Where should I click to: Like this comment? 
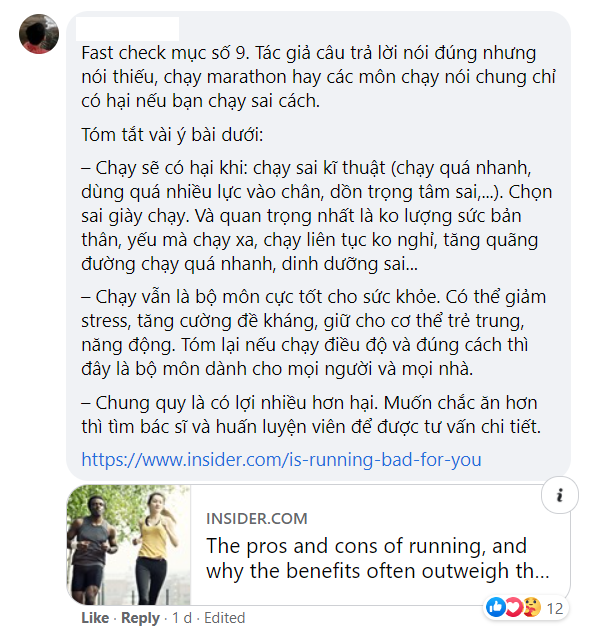(x=95, y=618)
